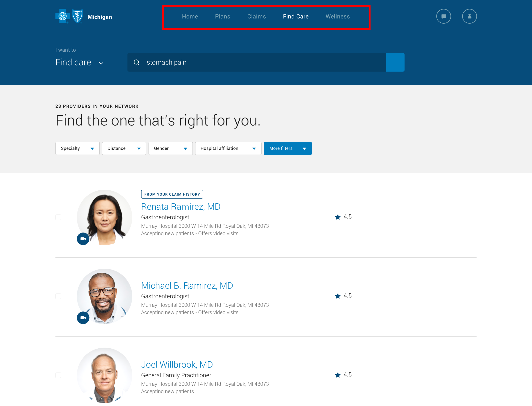Click Renata Ramirez's video visit icon
Screen dimensions: 532x406
pyautogui.click(x=83, y=239)
